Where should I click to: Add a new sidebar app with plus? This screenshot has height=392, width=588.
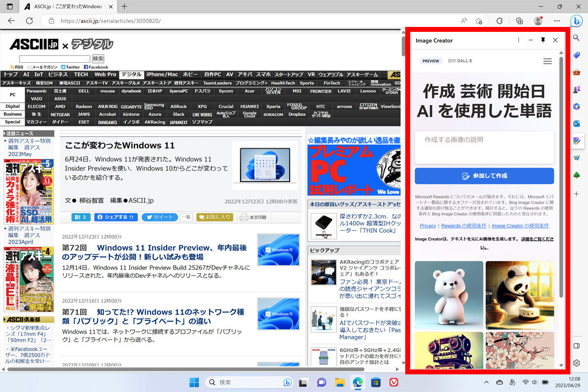point(576,194)
